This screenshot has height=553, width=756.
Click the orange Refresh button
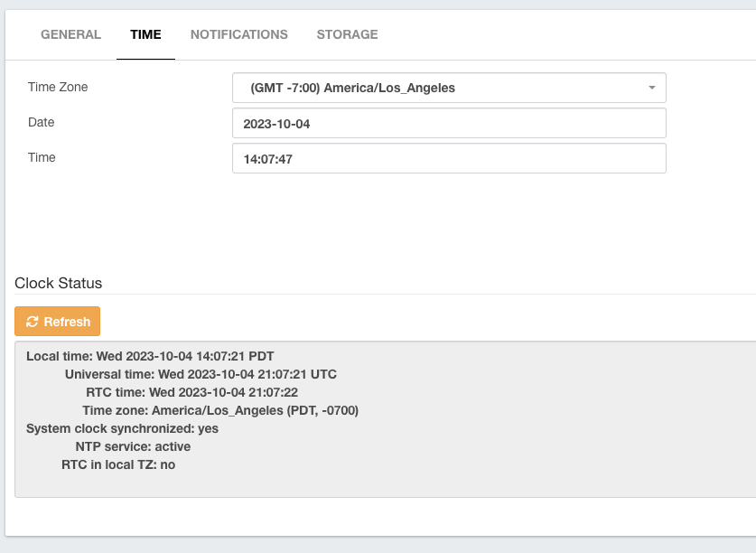[58, 322]
